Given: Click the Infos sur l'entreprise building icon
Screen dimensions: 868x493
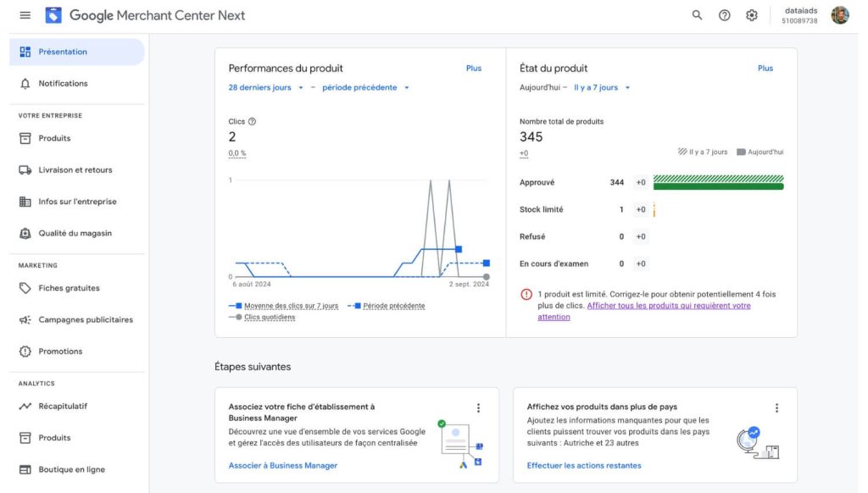Looking at the screenshot, I should point(25,202).
